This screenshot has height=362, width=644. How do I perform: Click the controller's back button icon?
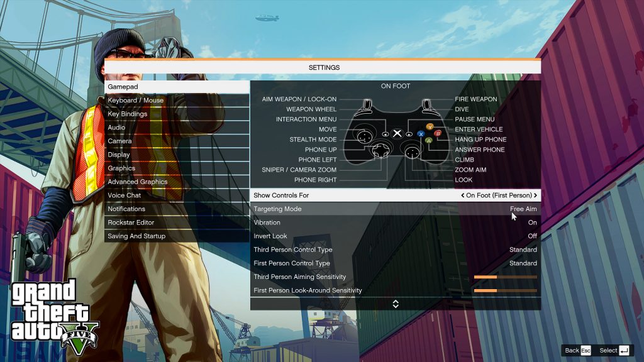386,134
